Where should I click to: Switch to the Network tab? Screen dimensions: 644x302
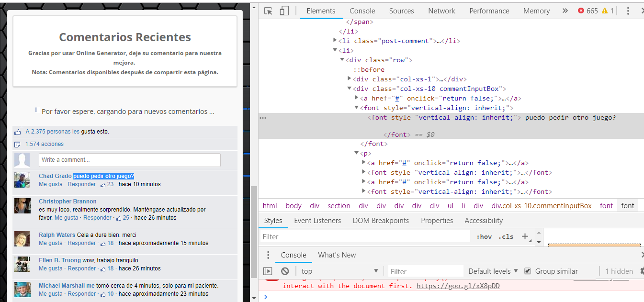pyautogui.click(x=441, y=11)
